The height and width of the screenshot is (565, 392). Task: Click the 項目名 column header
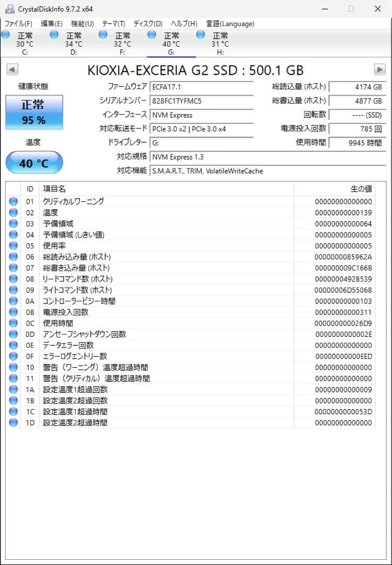tap(167, 189)
